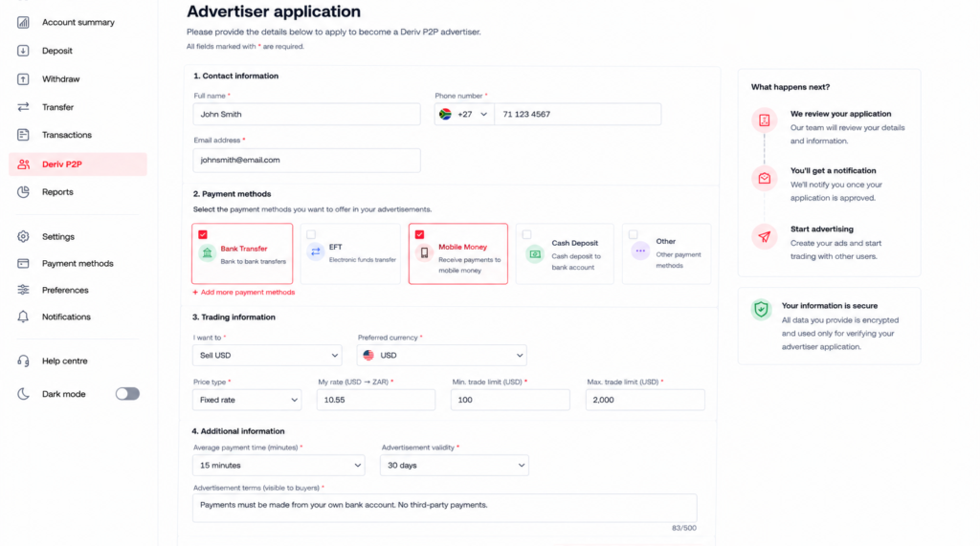Open Payment methods menu item
The width and height of the screenshot is (980, 546).
click(x=78, y=264)
